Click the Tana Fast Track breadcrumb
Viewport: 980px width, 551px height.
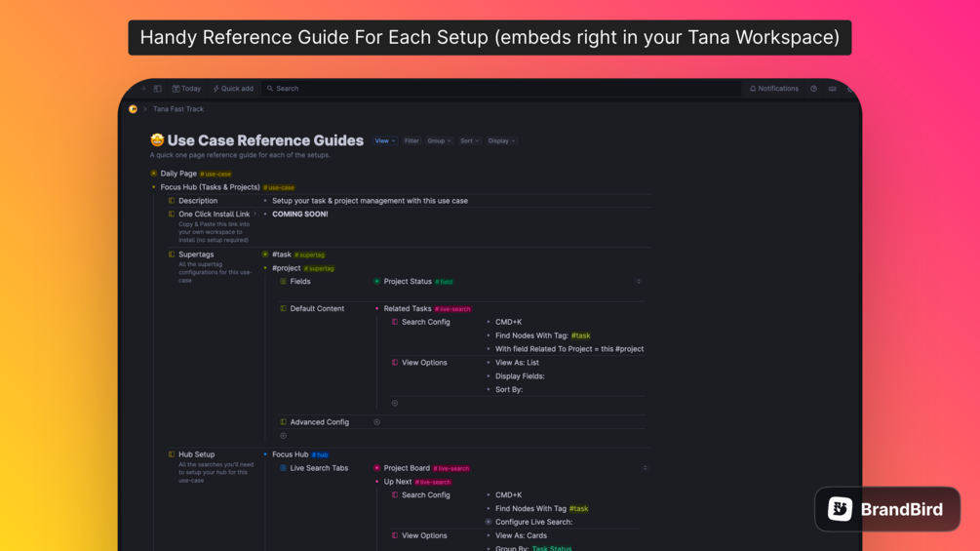(178, 109)
